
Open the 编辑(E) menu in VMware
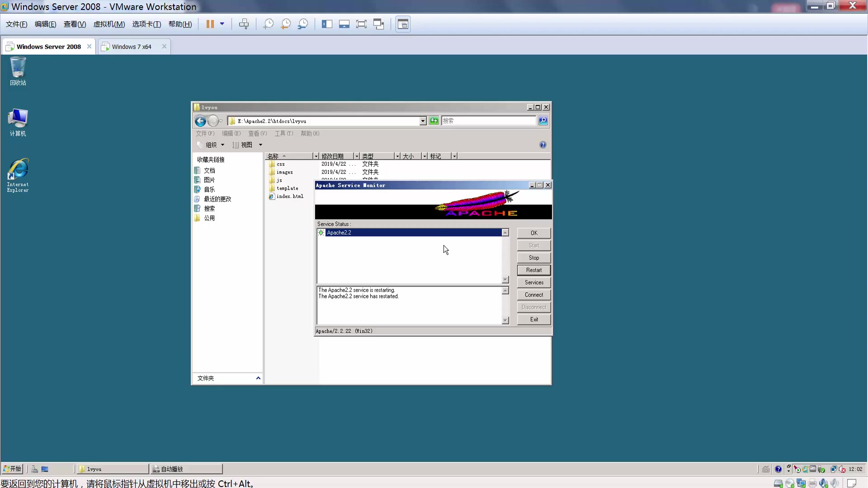(x=45, y=24)
